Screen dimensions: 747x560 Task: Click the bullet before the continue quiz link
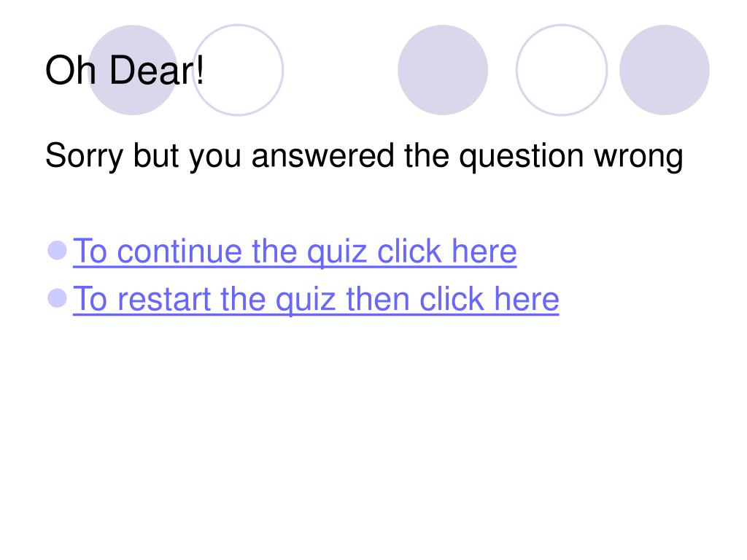point(58,251)
